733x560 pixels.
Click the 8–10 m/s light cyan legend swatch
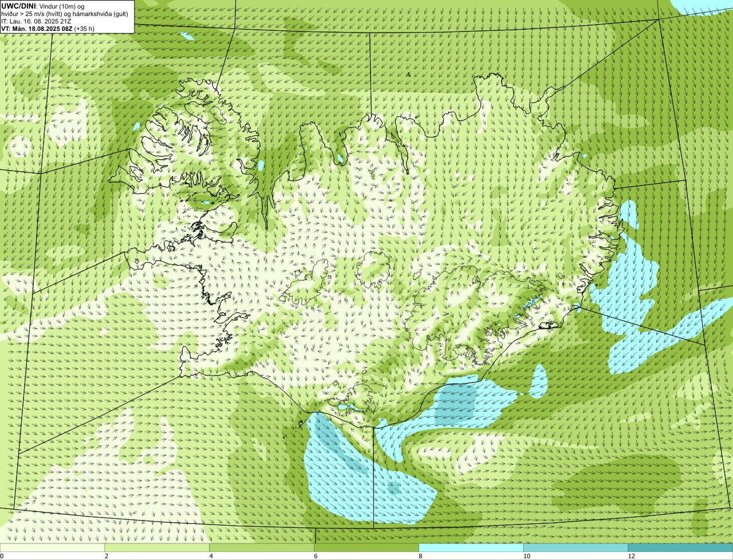tap(471, 548)
